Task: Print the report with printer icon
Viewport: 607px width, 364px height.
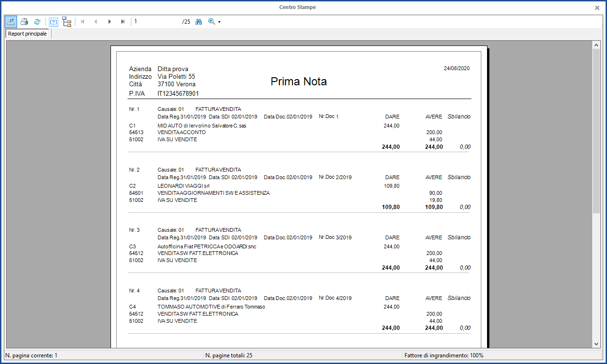Action: click(x=24, y=21)
